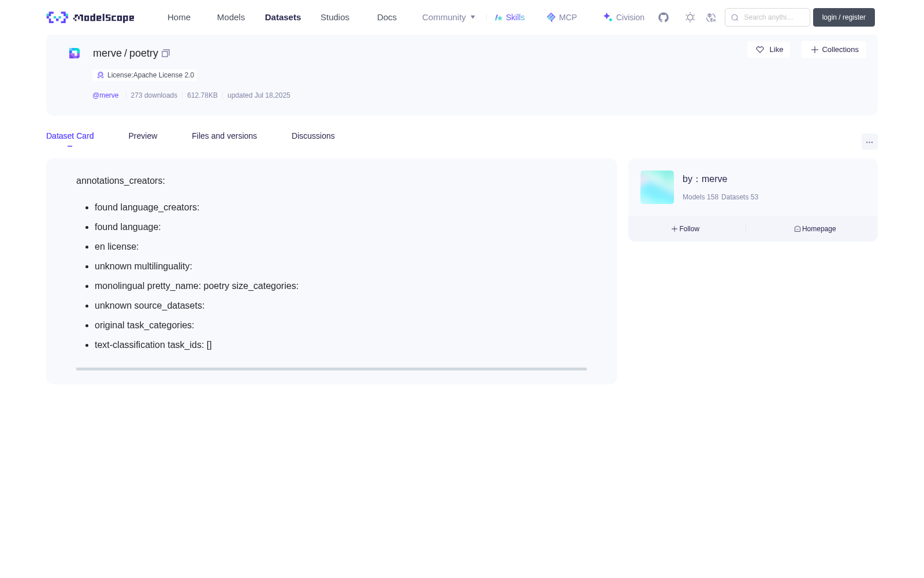Focus the search anything field
Screen dimensions: 924x578
pyautogui.click(x=767, y=17)
